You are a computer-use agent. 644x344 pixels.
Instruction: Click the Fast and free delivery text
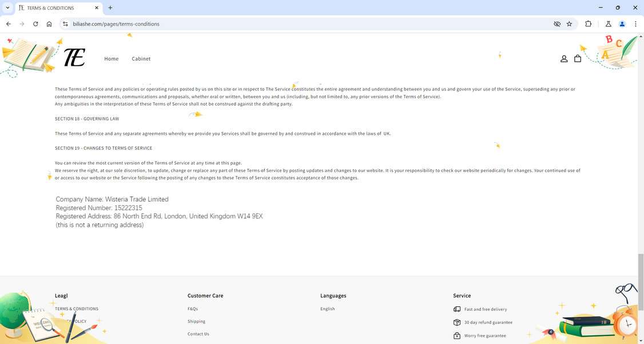pos(486,309)
